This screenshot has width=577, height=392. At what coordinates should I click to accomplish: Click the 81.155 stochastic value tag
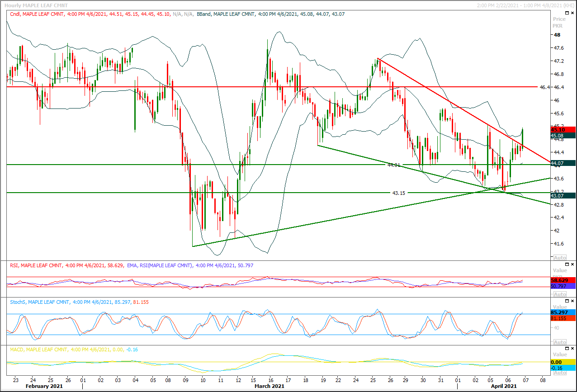(563, 318)
